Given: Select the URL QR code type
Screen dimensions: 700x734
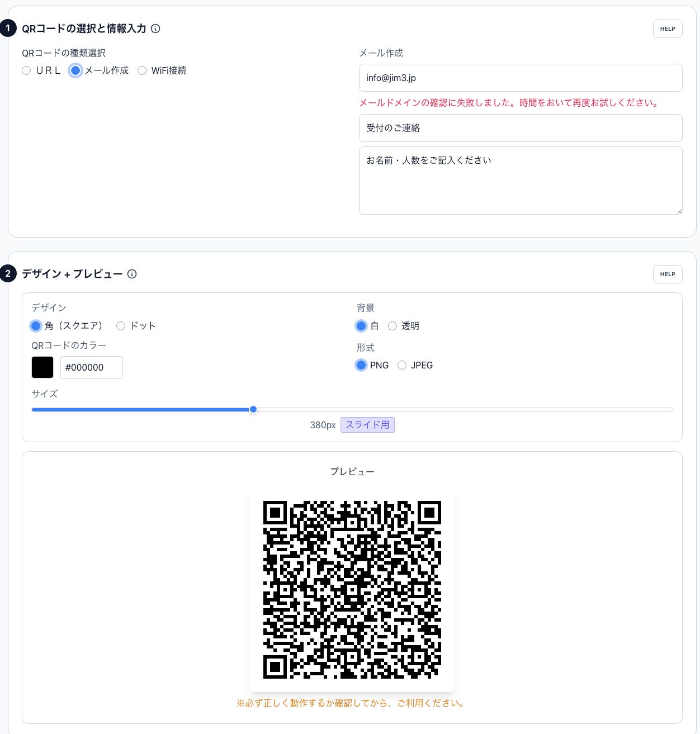Looking at the screenshot, I should 26,70.
